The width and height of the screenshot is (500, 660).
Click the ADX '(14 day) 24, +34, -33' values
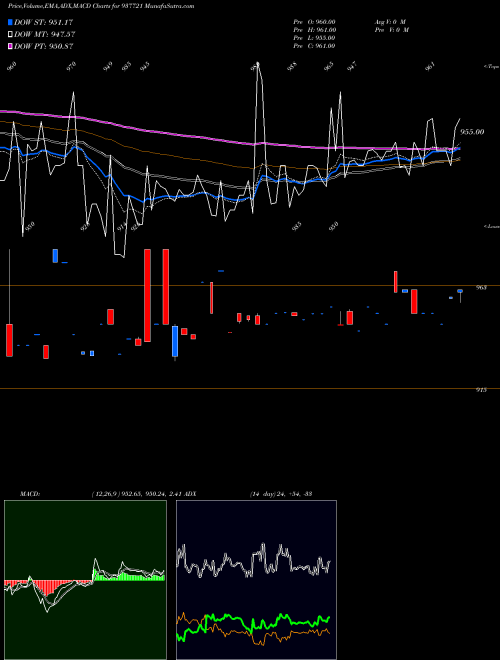(x=281, y=493)
